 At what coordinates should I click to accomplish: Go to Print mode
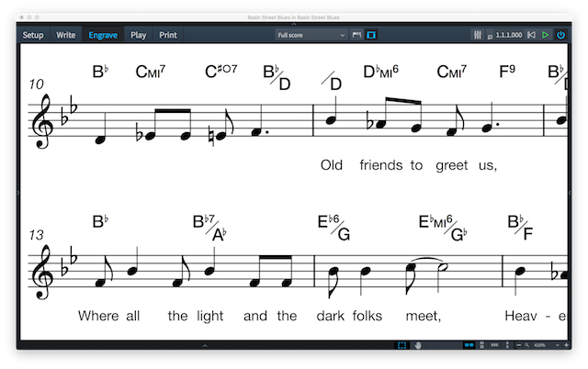tap(167, 35)
